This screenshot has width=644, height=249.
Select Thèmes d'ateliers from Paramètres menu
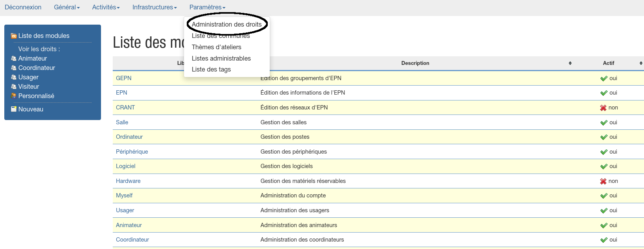tap(216, 47)
